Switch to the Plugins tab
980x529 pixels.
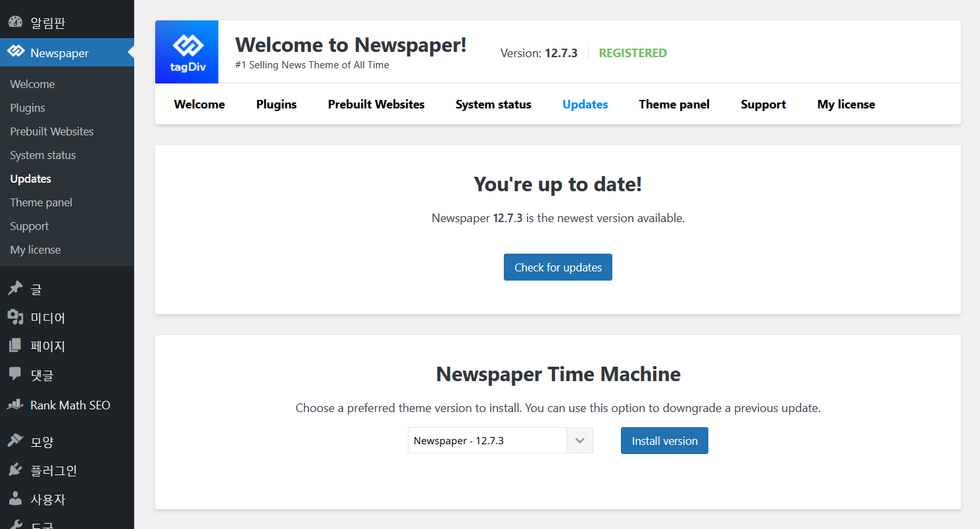[x=276, y=104]
